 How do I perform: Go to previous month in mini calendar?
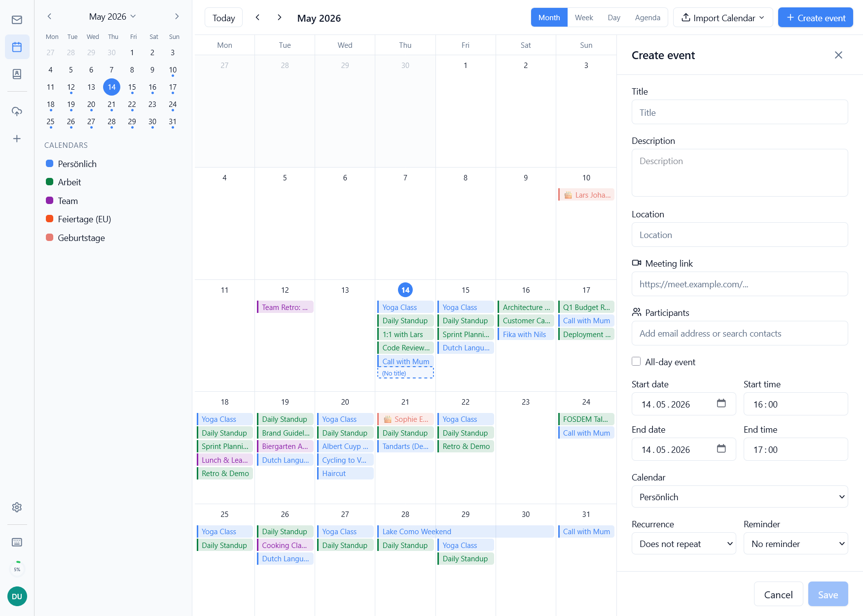point(49,16)
